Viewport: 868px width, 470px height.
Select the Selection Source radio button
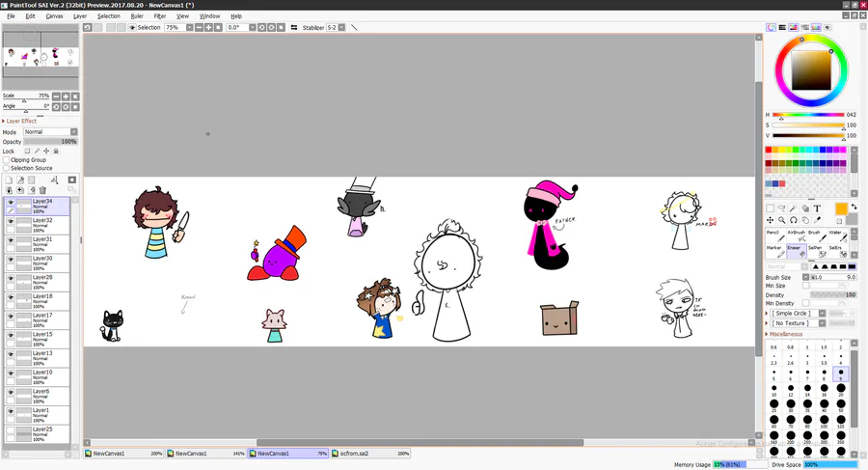click(7, 168)
